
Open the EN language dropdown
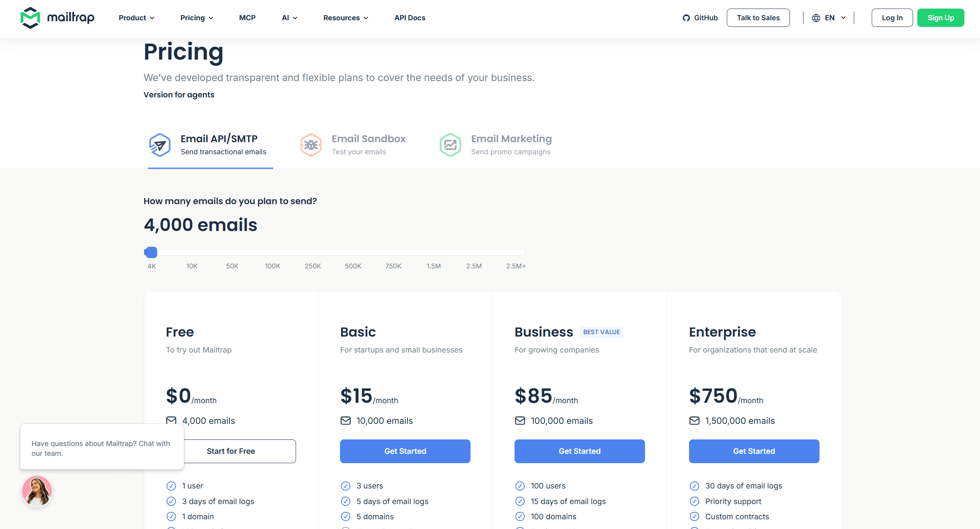pyautogui.click(x=829, y=18)
